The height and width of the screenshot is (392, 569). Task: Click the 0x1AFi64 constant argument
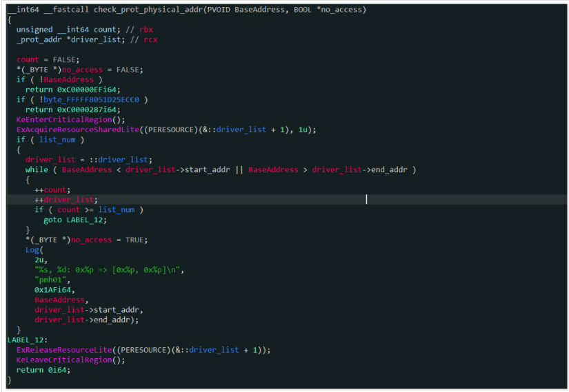(52, 290)
